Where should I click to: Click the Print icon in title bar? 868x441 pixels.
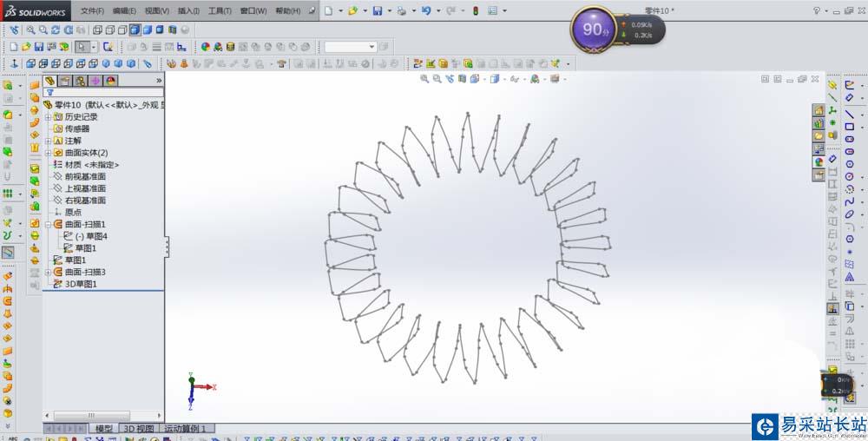pos(402,10)
